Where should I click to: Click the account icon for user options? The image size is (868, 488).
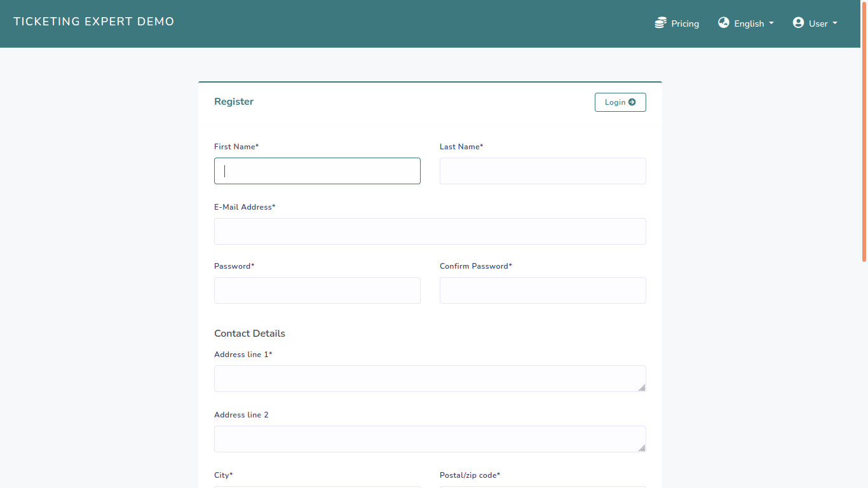click(797, 22)
